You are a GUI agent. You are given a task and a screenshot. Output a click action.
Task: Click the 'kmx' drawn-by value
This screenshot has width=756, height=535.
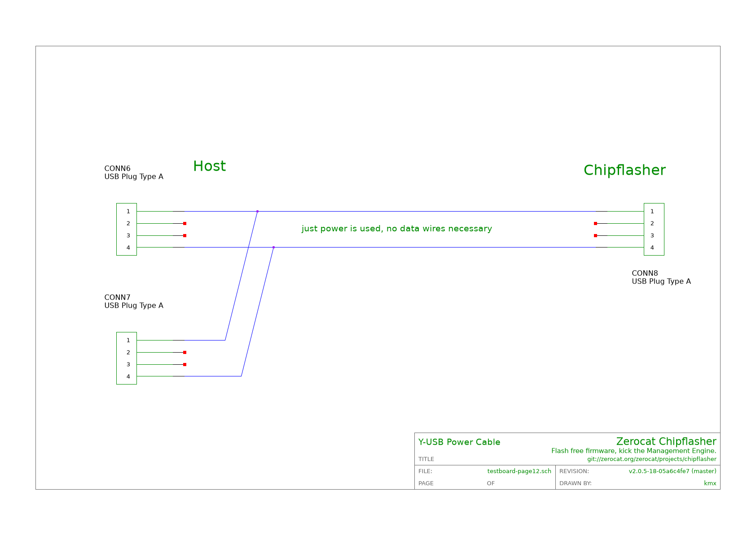[710, 483]
